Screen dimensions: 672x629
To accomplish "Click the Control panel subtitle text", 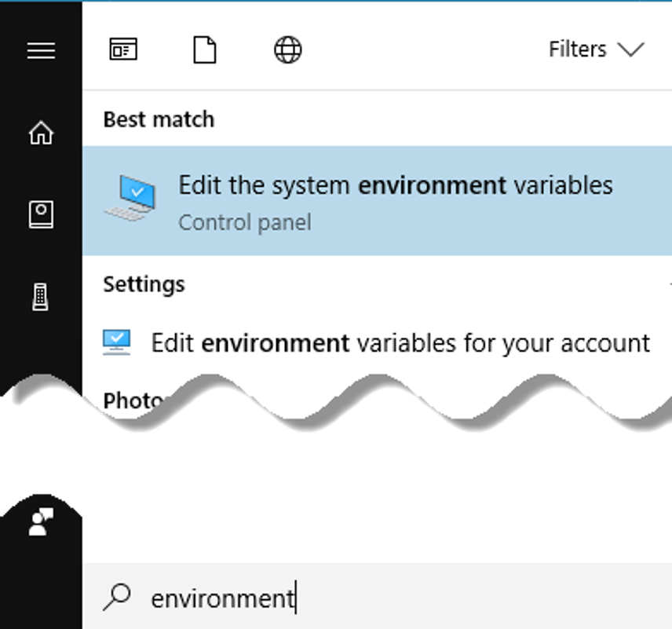I will [x=245, y=223].
